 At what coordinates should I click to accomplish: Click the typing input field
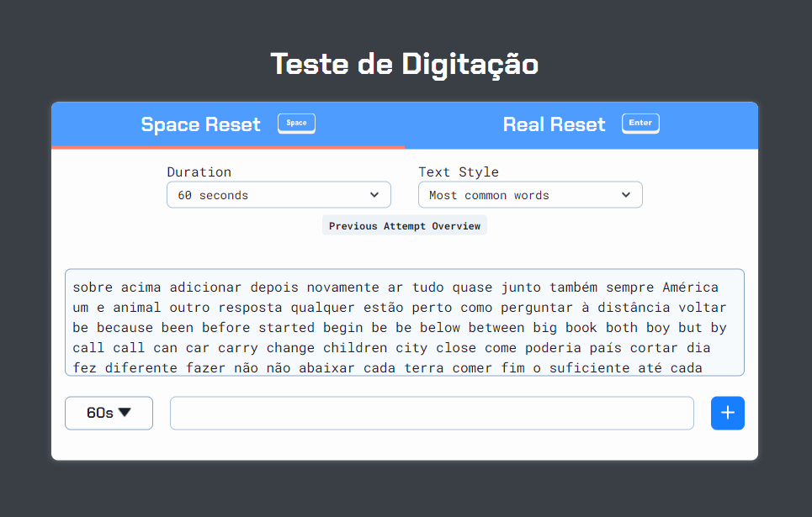432,413
